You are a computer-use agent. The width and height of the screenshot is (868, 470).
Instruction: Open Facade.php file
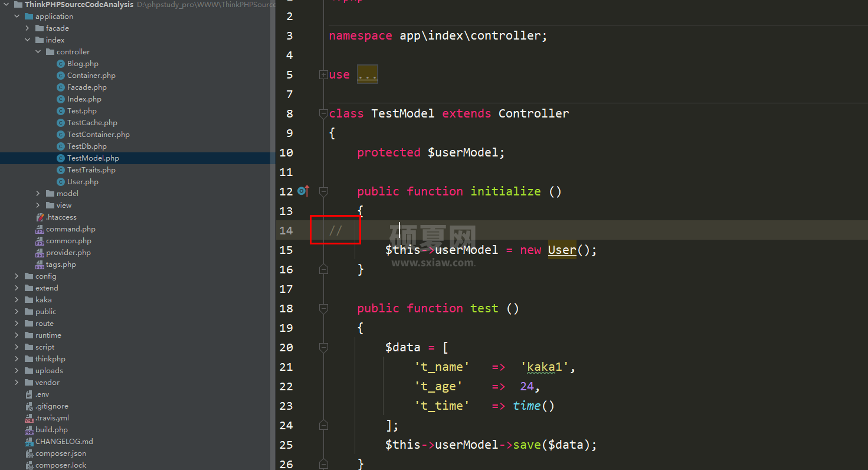tap(87, 87)
